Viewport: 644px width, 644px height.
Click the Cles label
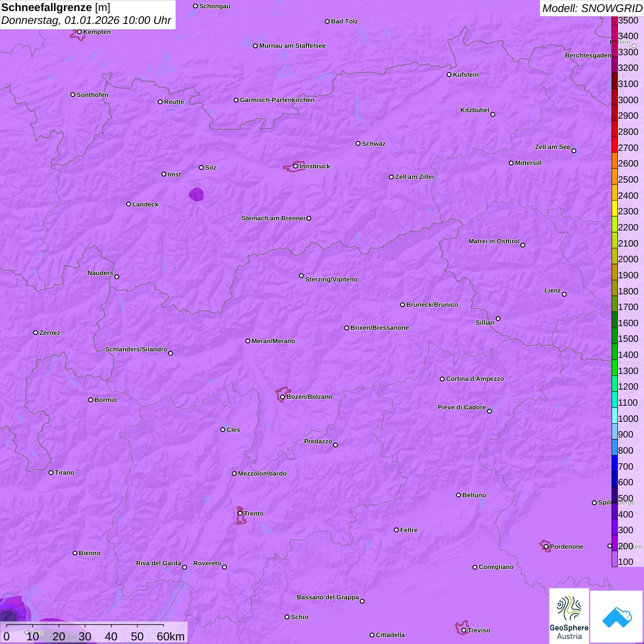pyautogui.click(x=233, y=430)
